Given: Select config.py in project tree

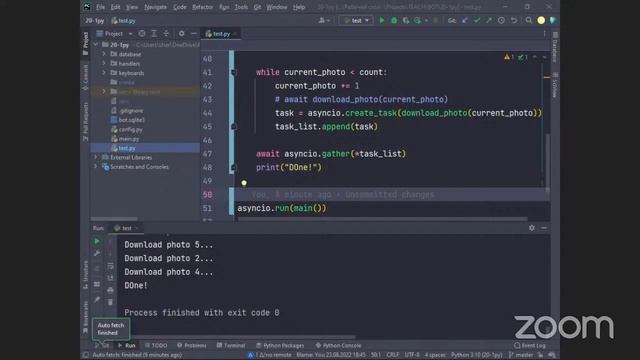Looking at the screenshot, I should point(127,129).
